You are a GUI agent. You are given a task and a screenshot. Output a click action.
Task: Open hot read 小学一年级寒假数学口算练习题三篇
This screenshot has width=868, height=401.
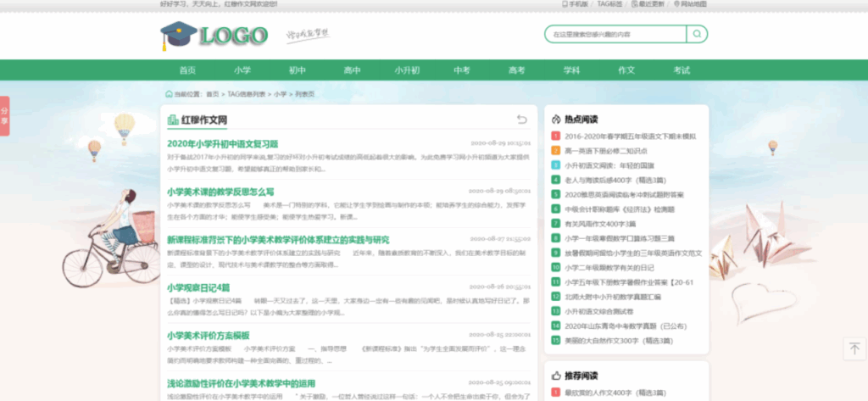(620, 238)
